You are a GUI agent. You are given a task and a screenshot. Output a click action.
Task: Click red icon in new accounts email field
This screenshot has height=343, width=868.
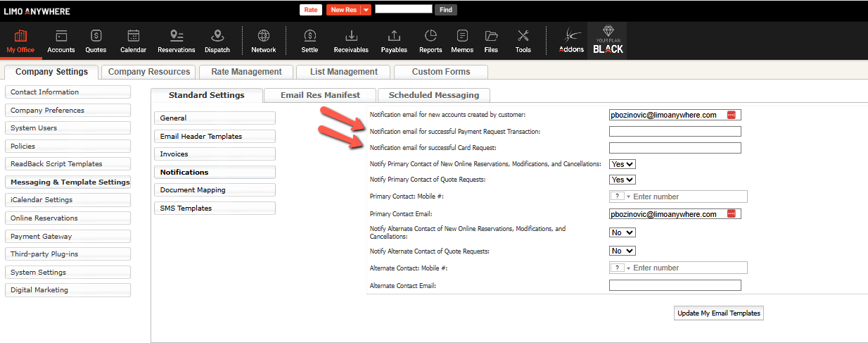(x=732, y=115)
